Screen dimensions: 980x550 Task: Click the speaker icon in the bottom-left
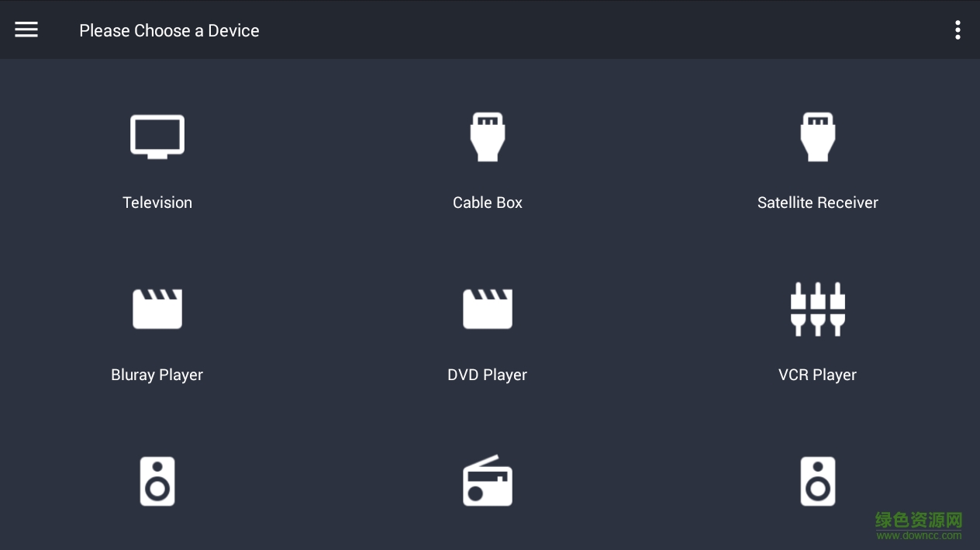point(157,480)
